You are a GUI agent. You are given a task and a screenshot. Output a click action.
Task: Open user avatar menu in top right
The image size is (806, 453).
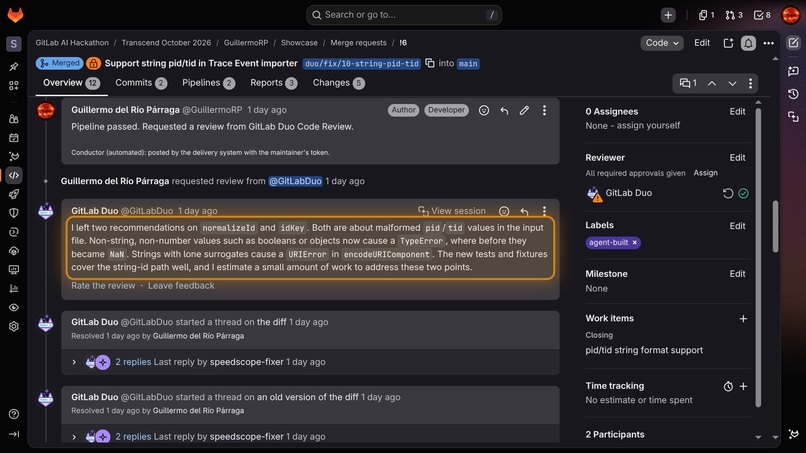pos(791,15)
